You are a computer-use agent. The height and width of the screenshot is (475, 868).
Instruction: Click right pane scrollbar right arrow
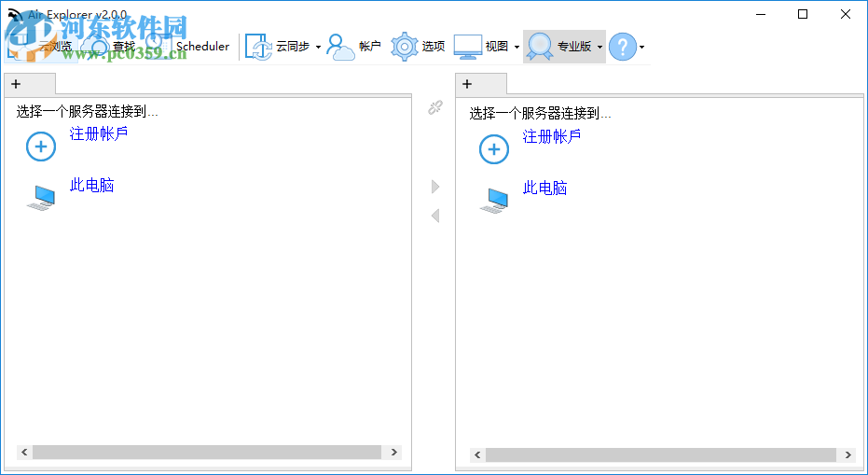[847, 455]
